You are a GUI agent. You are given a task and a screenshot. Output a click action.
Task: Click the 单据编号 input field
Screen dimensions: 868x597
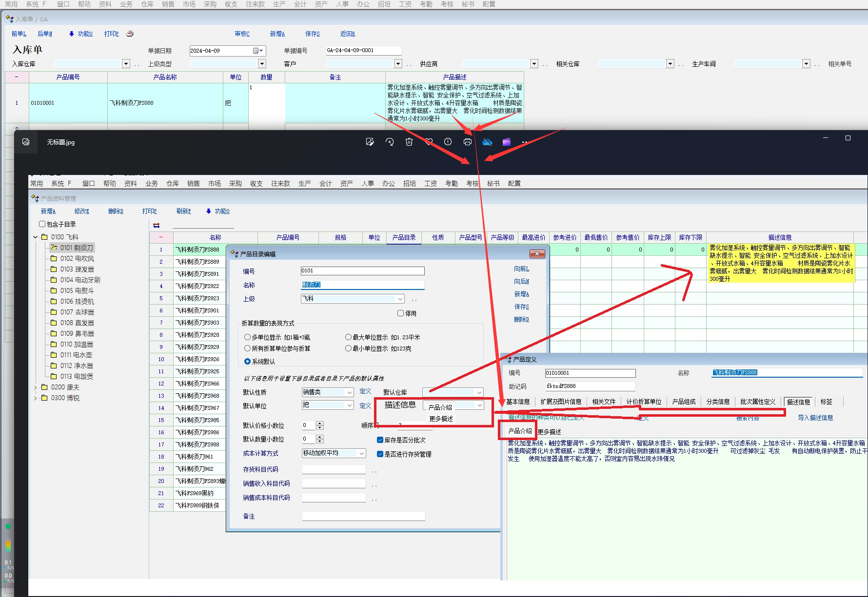click(x=363, y=51)
